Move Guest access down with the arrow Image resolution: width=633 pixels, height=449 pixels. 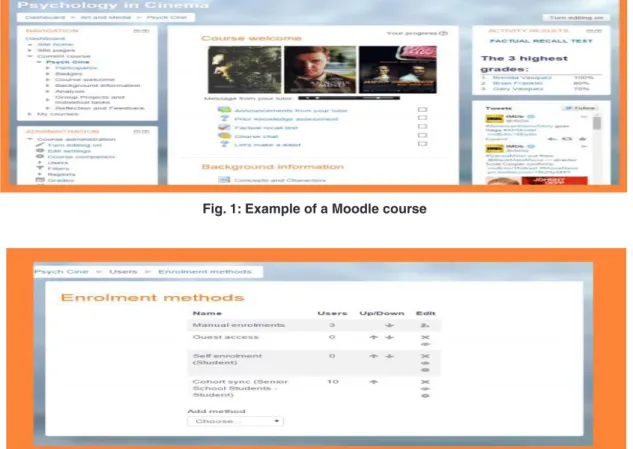(x=389, y=337)
